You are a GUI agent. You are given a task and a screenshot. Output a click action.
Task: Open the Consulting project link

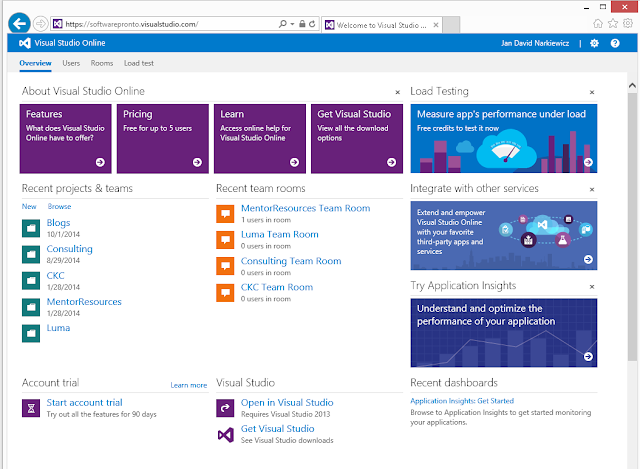pyautogui.click(x=69, y=249)
